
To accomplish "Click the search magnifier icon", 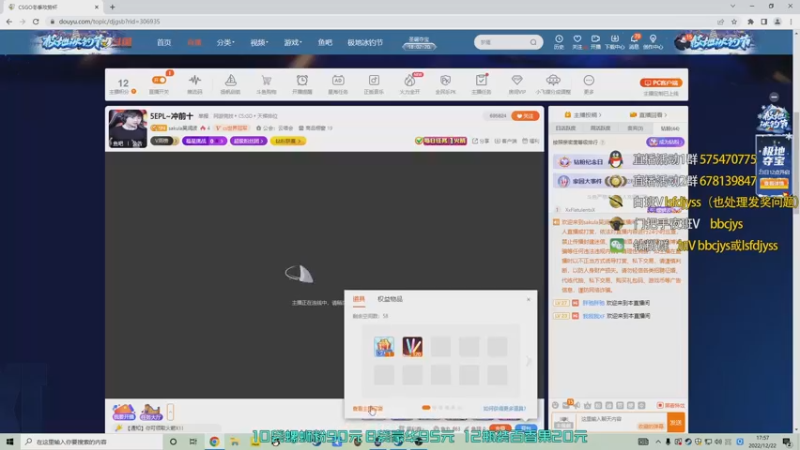I will click(533, 42).
